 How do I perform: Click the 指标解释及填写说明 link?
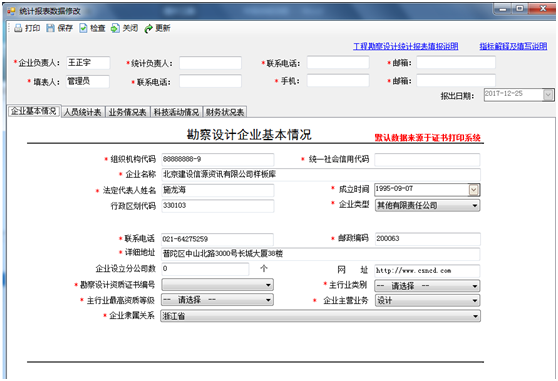[513, 46]
